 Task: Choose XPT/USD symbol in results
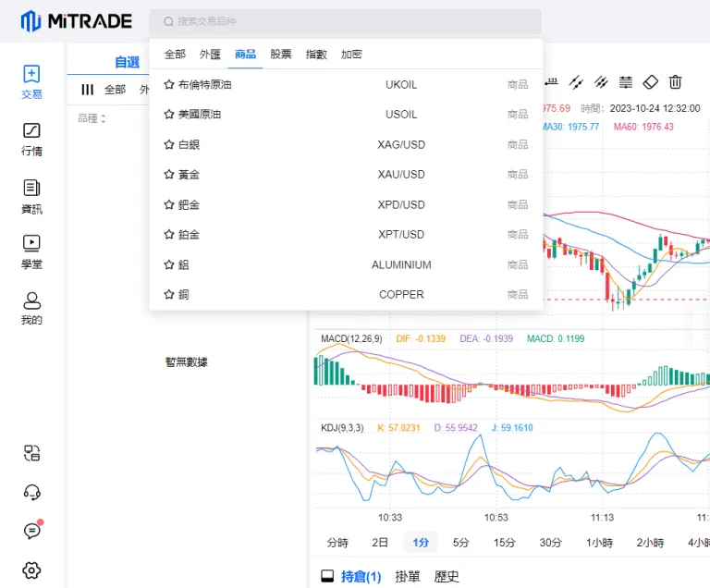401,235
